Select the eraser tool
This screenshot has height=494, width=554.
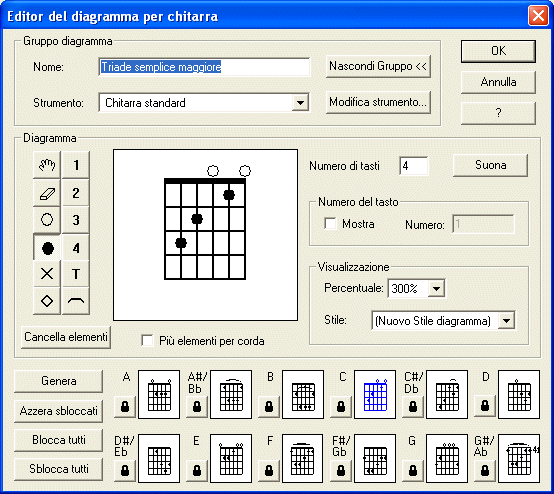[x=47, y=193]
